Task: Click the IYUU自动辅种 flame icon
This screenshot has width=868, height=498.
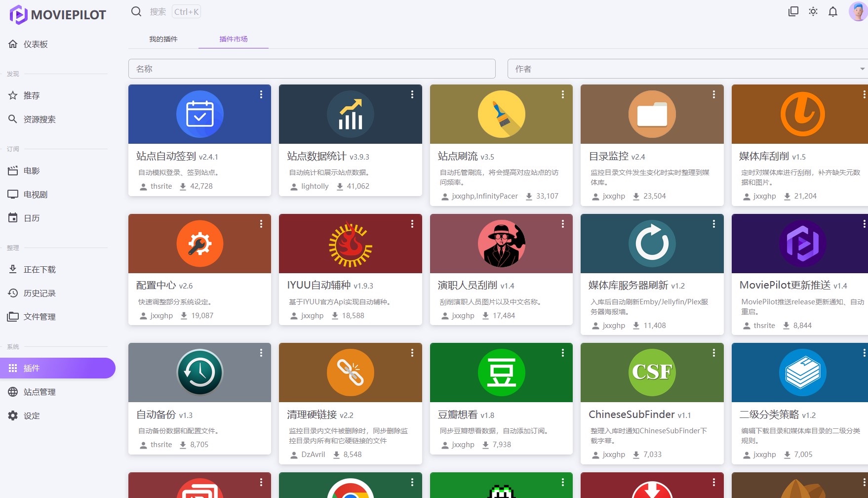Action: click(350, 244)
